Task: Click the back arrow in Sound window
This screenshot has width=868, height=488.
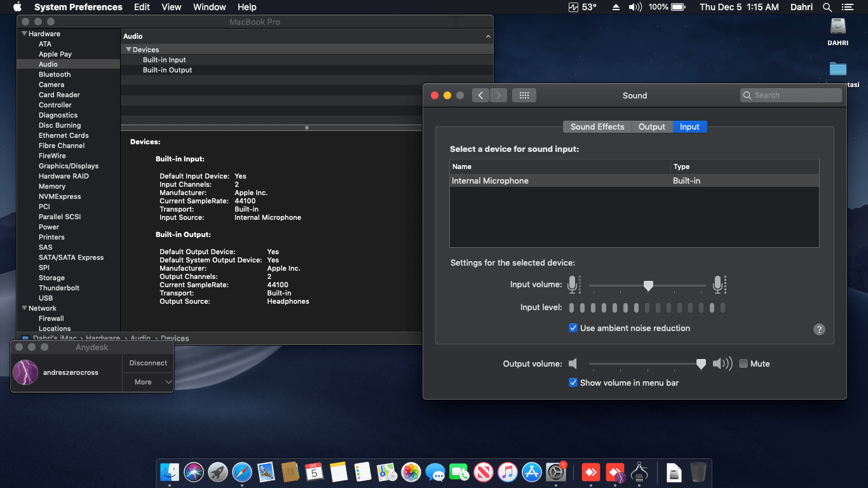Action: (x=480, y=95)
